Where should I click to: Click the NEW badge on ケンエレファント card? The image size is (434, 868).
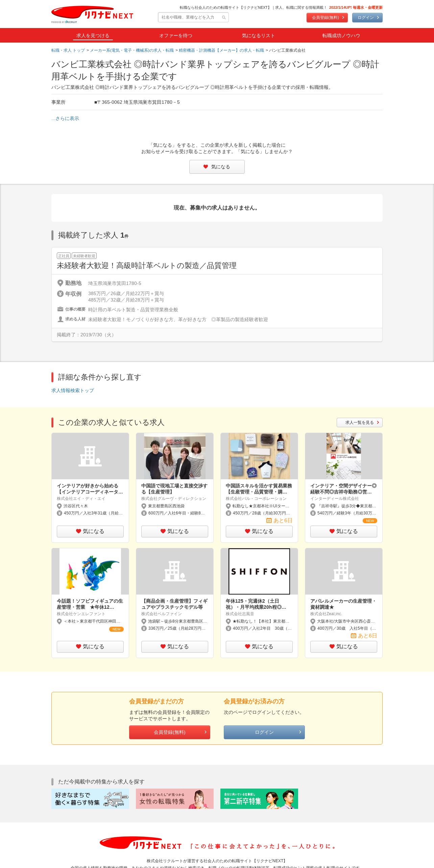[116, 629]
